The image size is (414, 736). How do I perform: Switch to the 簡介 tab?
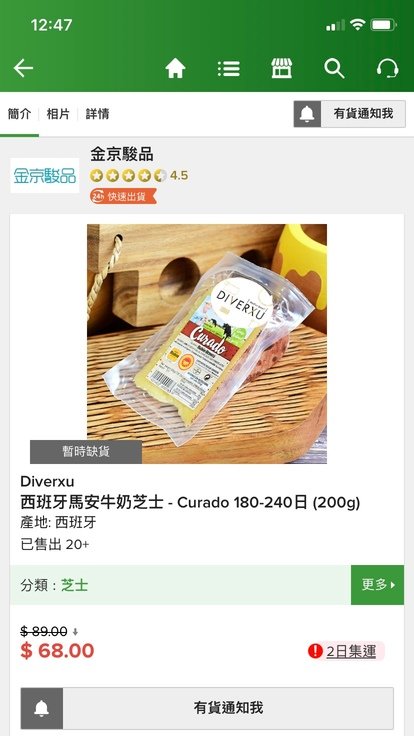(19, 114)
